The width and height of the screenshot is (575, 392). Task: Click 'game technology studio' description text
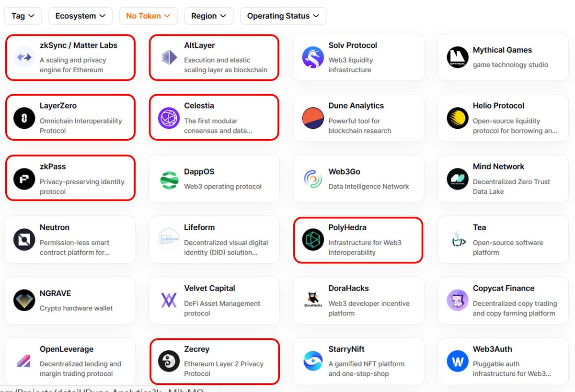pyautogui.click(x=510, y=65)
